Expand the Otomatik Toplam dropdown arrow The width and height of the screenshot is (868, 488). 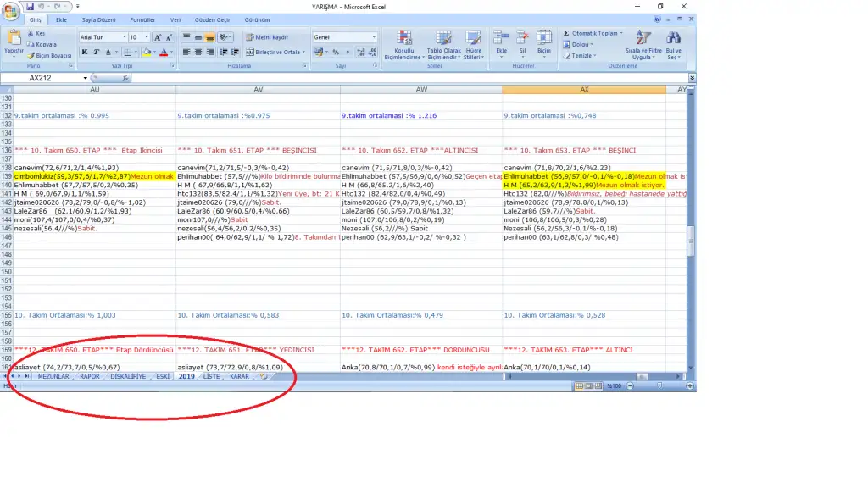pos(621,33)
